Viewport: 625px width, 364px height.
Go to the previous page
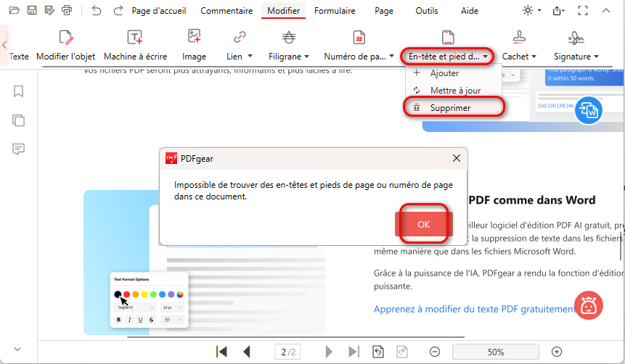point(247,352)
